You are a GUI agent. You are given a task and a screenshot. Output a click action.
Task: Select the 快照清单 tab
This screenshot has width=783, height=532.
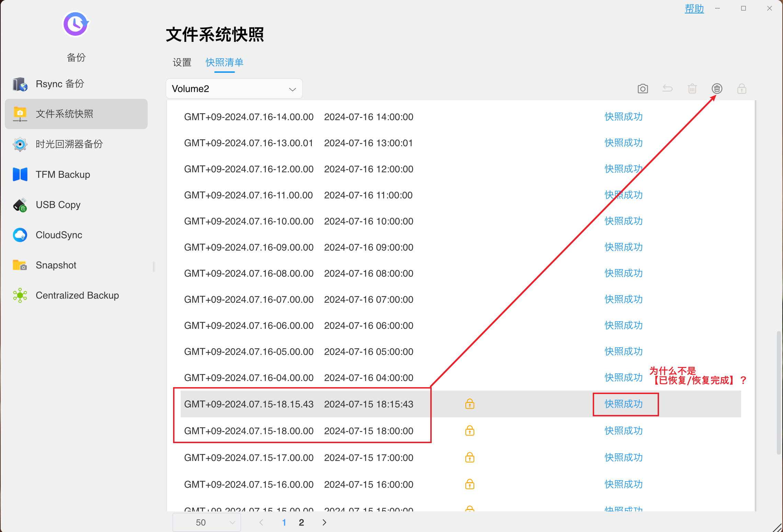pyautogui.click(x=224, y=62)
